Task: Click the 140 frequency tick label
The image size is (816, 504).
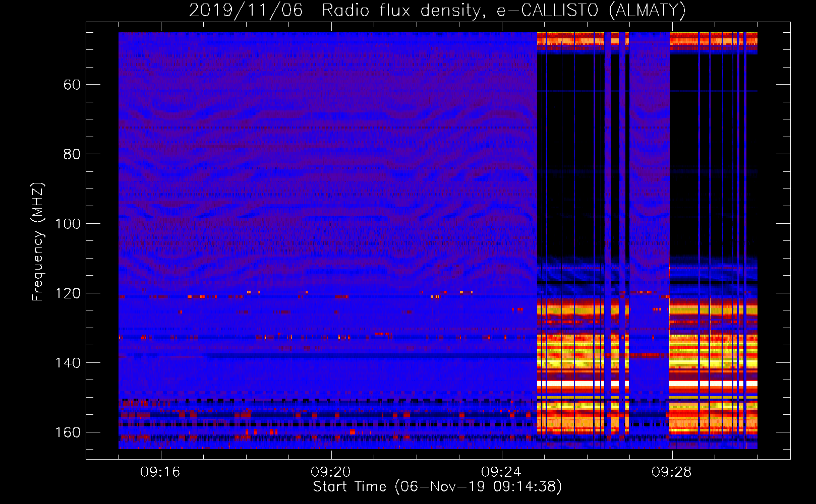Action: point(68,363)
